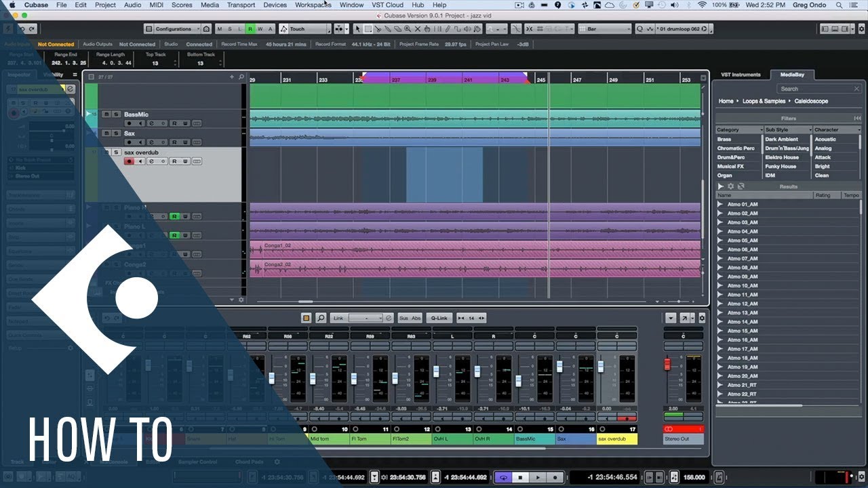Open the Workspaces menu
The width and height of the screenshot is (868, 488).
point(313,5)
